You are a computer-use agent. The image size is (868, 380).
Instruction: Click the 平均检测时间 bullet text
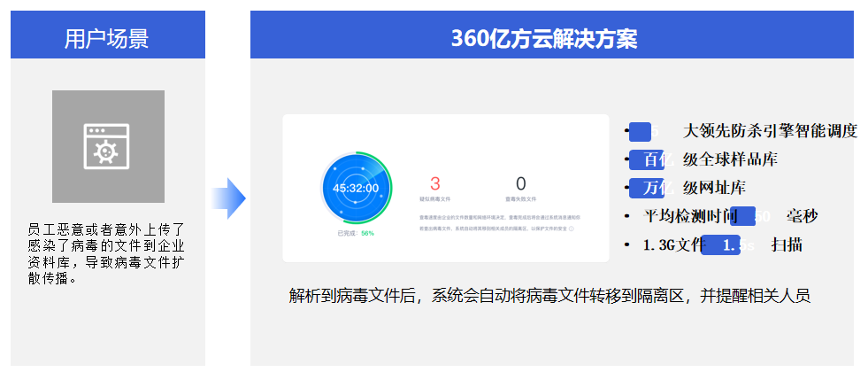click(x=690, y=216)
